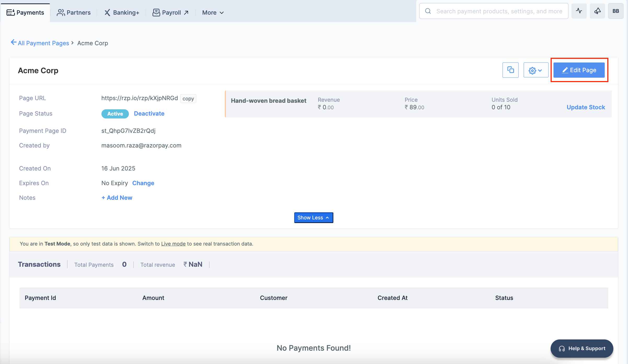Open Help & Support chat
628x364 pixels.
point(582,348)
